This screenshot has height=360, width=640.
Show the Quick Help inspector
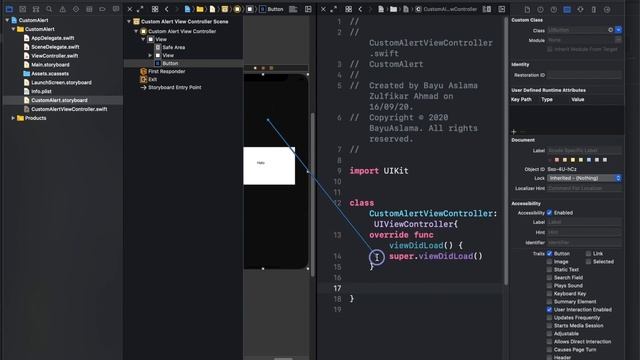pyautogui.click(x=554, y=9)
